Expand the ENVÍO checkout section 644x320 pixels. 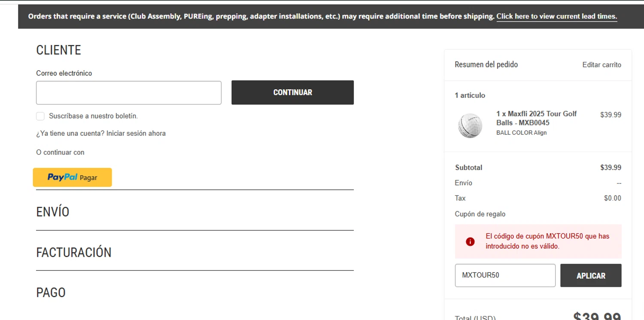(53, 212)
